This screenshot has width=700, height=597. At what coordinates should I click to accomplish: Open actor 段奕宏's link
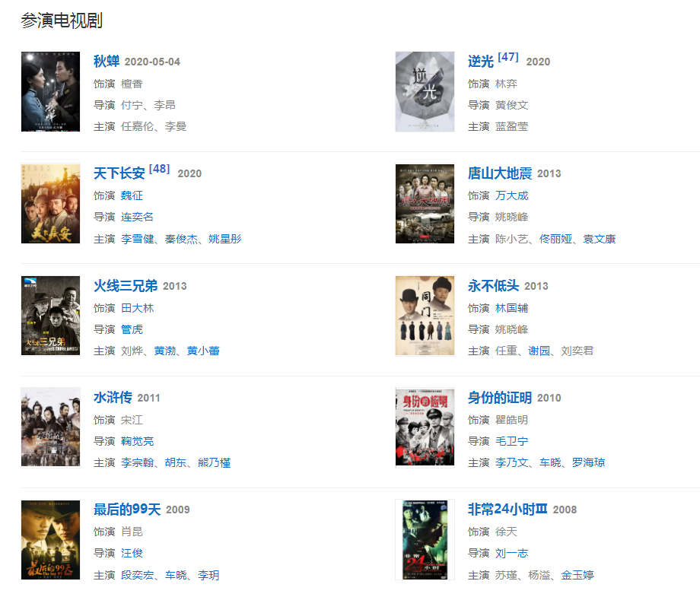138,575
